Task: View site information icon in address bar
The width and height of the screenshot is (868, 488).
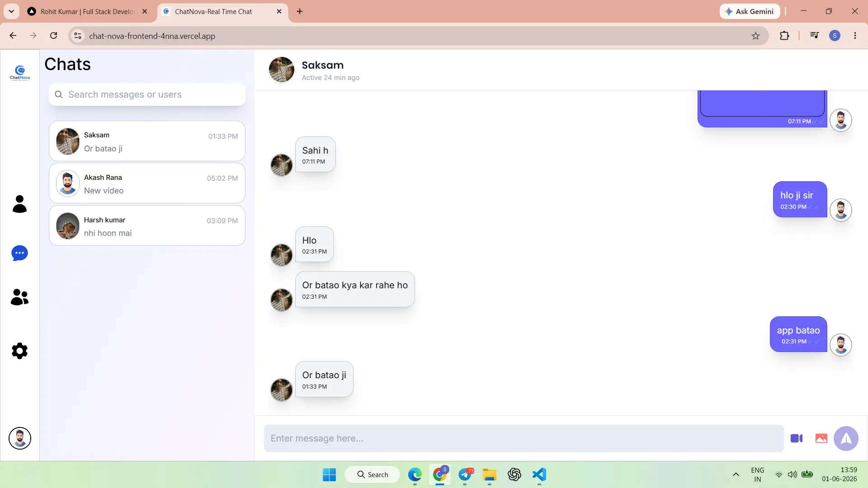Action: point(78,36)
